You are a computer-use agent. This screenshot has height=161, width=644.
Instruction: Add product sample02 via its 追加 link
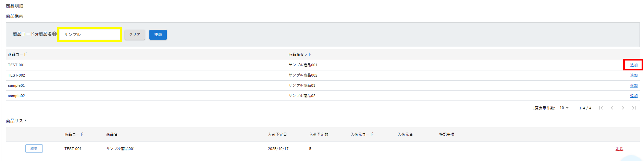[x=634, y=96]
